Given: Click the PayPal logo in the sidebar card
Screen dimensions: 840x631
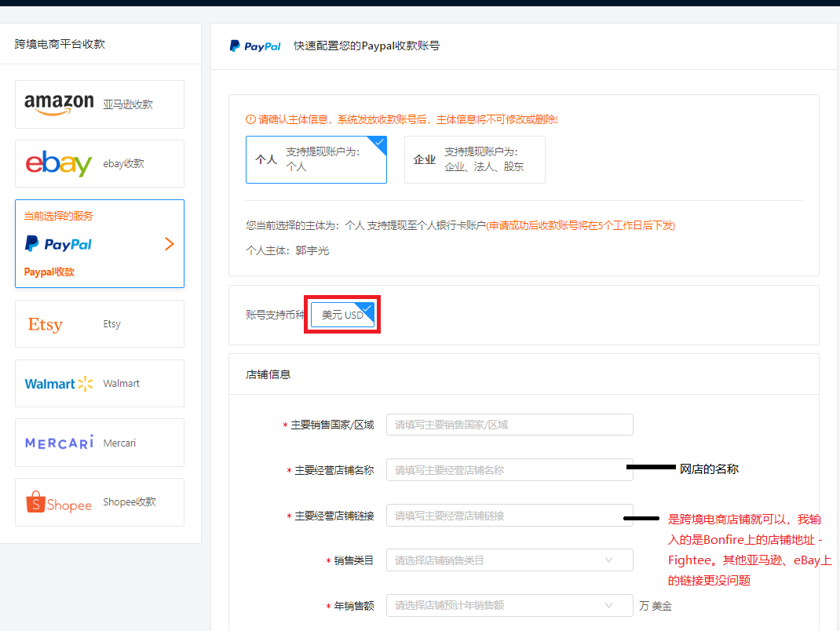Looking at the screenshot, I should [58, 244].
